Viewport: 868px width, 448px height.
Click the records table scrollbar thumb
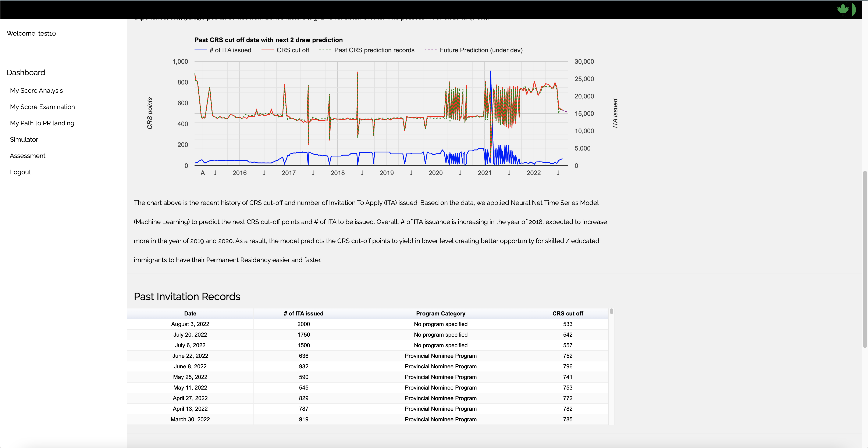click(x=611, y=311)
